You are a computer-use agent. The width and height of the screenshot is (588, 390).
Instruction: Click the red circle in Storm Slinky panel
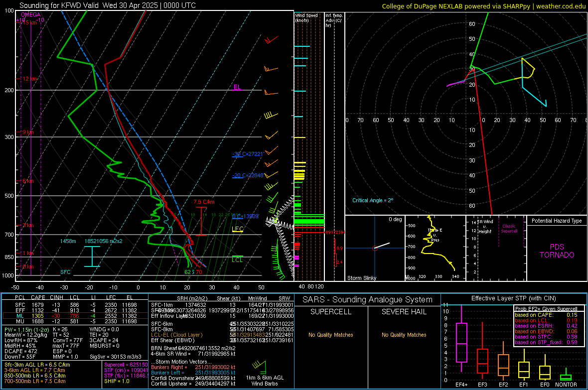(375, 248)
